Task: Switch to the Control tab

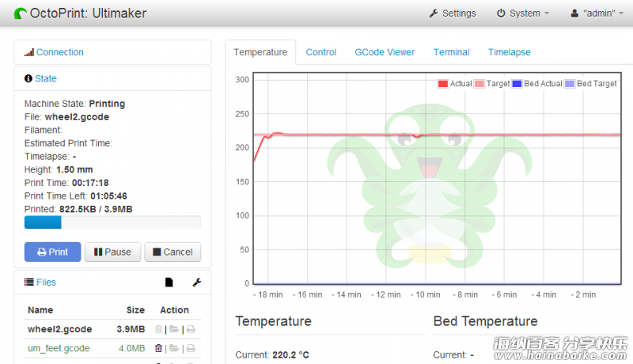Action: (321, 52)
